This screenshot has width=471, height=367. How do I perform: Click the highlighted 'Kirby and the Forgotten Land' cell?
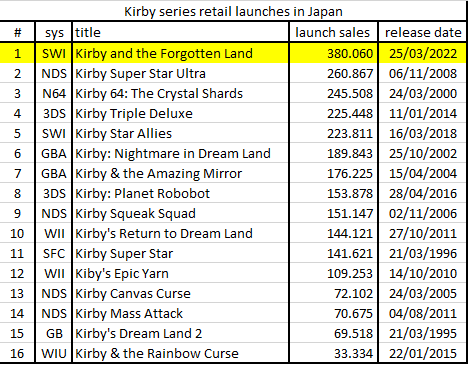(x=180, y=53)
